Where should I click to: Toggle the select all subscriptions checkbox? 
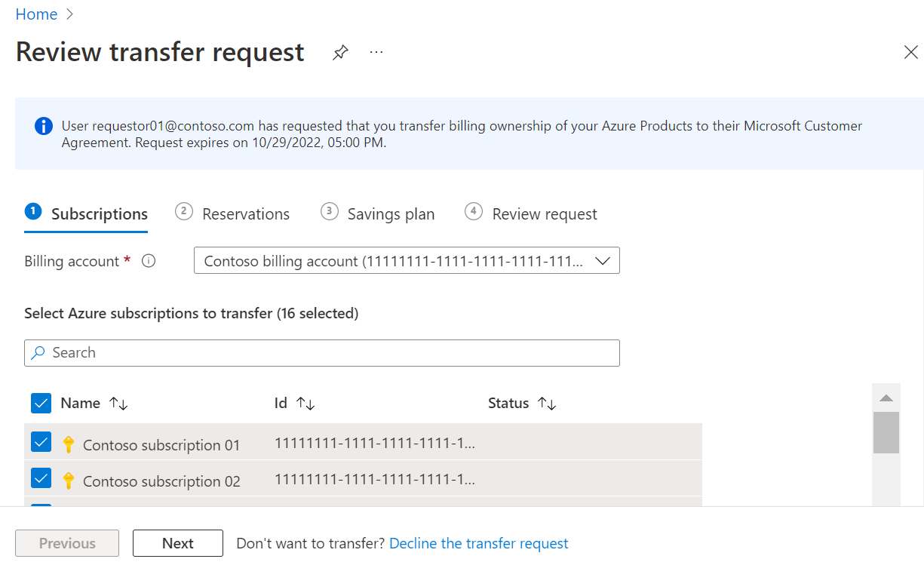41,404
